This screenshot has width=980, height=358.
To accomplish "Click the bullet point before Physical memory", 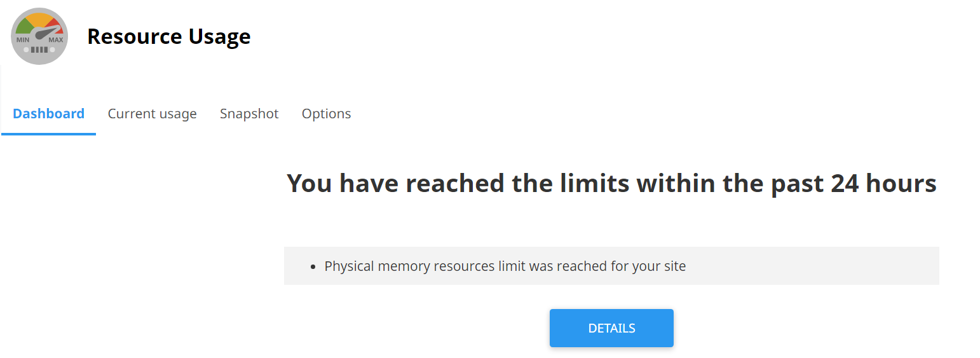I will point(313,266).
